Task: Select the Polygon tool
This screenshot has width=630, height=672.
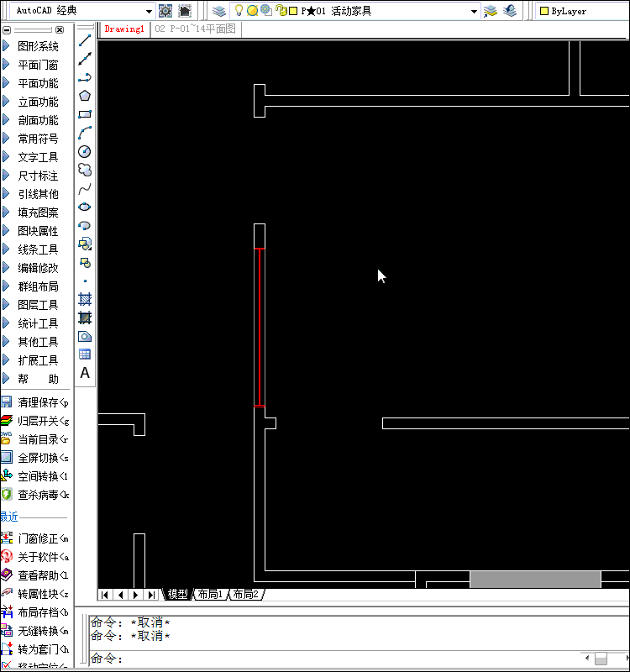Action: coord(85,96)
